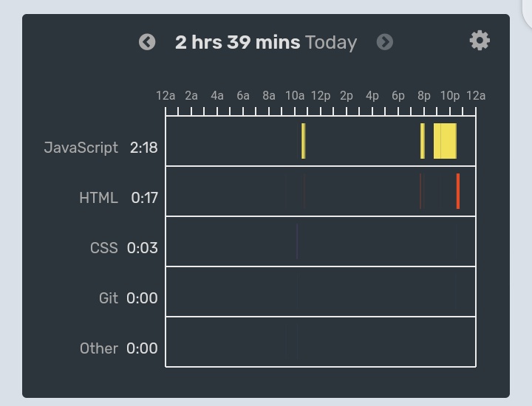
Task: Go to next day with right arrow
Action: 385,42
